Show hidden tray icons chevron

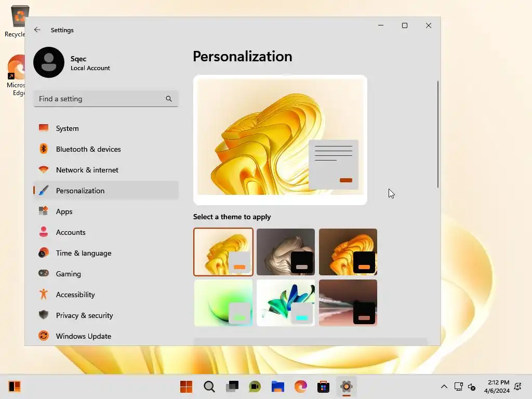[x=444, y=387]
